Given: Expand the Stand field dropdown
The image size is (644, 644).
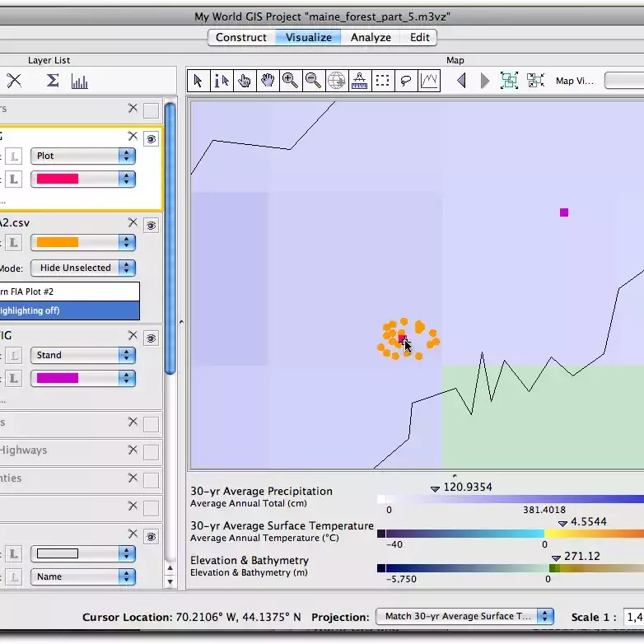Looking at the screenshot, I should pos(82,355).
